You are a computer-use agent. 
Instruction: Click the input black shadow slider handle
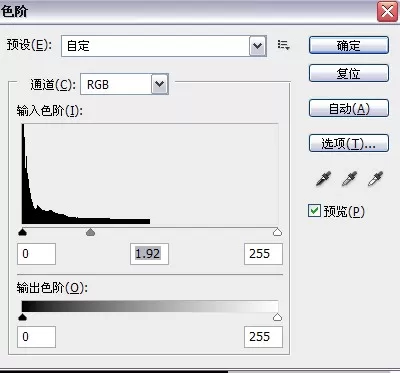point(22,232)
